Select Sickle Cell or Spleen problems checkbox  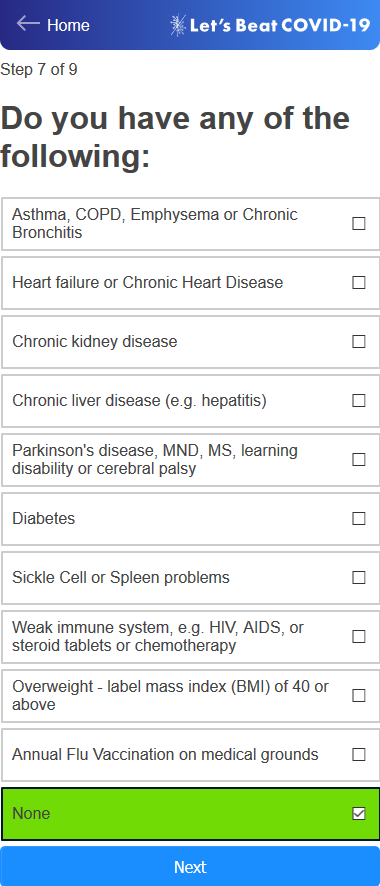pos(359,577)
